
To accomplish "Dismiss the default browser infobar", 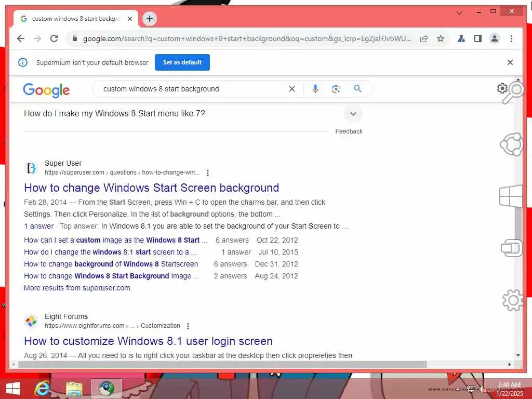I will 510,62.
